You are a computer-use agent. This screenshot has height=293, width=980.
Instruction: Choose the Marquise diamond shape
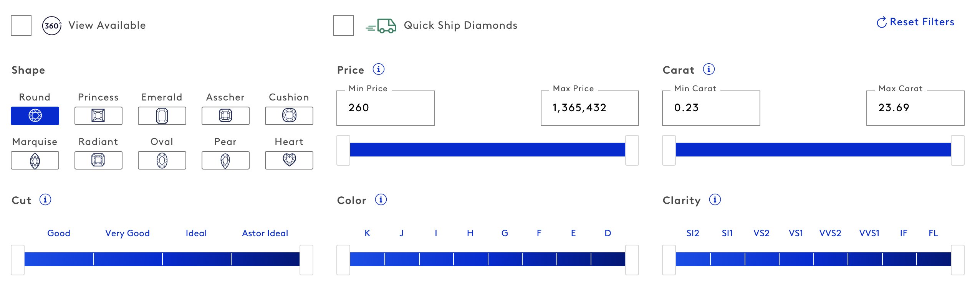tap(35, 160)
